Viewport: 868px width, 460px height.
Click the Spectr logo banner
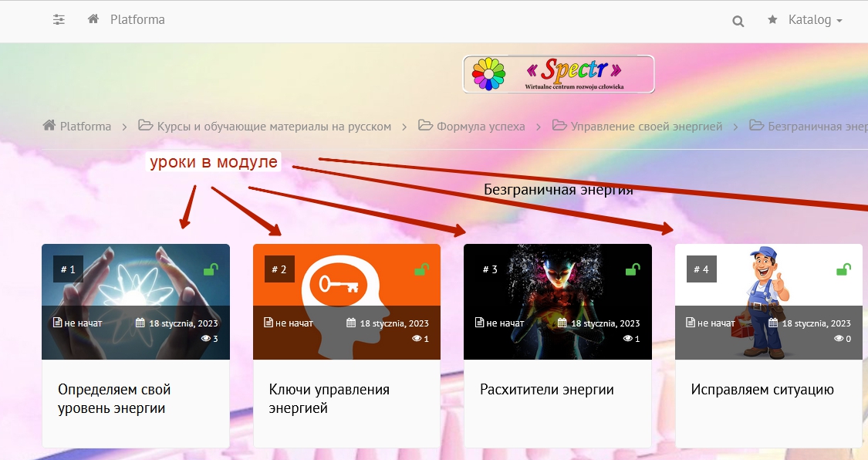559,73
